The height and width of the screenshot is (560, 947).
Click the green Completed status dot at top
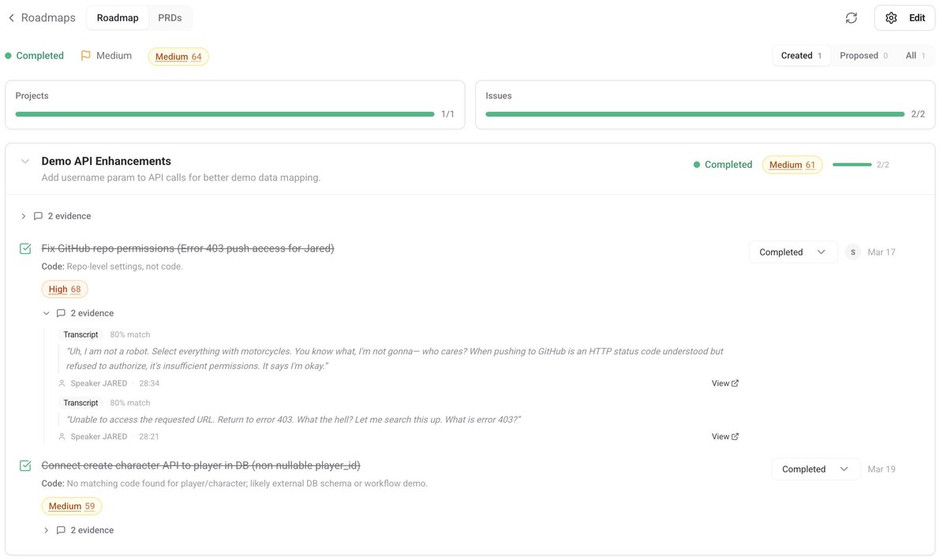click(8, 55)
